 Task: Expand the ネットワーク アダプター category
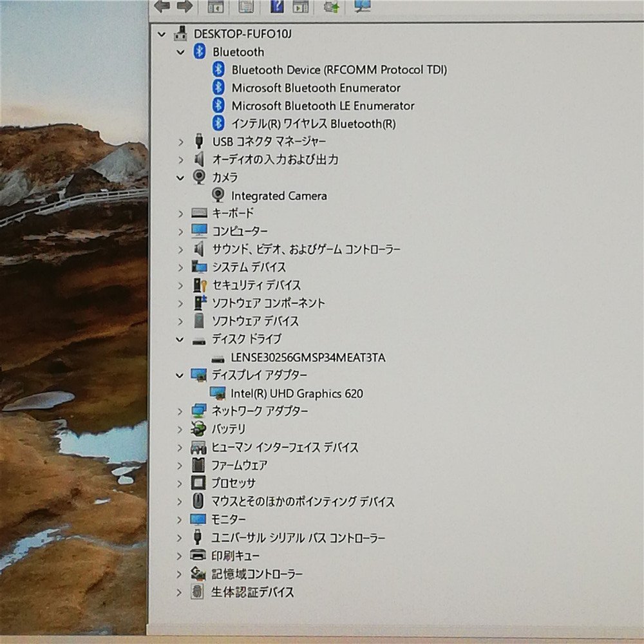tap(181, 411)
